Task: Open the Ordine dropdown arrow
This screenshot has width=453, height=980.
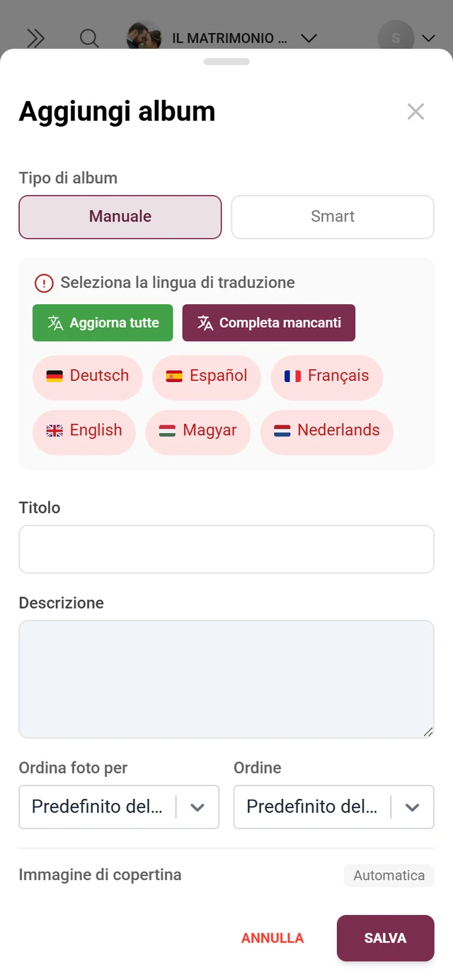Action: 413,807
